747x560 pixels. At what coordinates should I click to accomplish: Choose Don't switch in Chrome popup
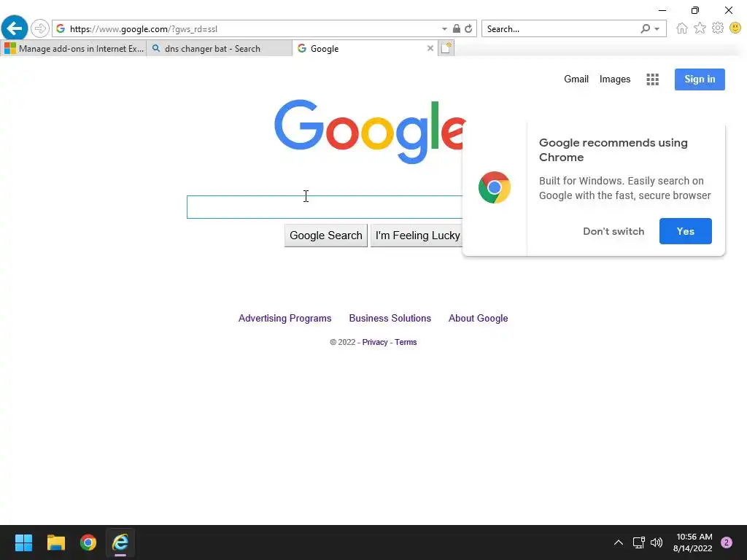(x=613, y=231)
